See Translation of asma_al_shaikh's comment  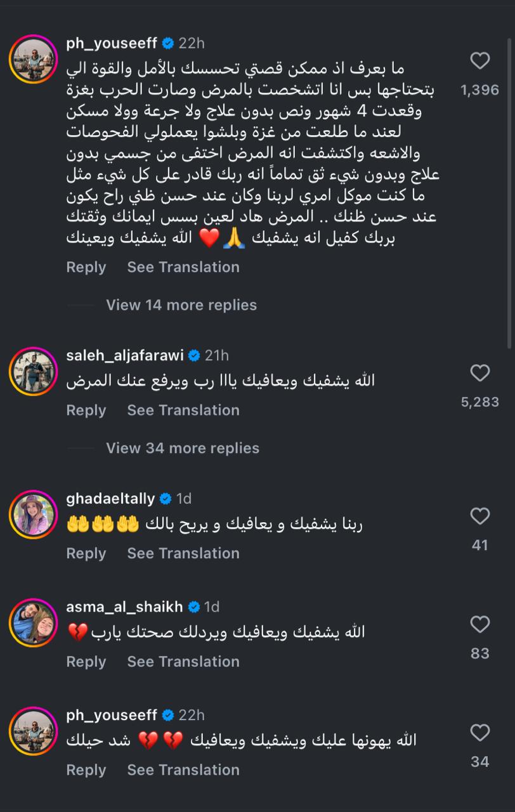click(183, 662)
